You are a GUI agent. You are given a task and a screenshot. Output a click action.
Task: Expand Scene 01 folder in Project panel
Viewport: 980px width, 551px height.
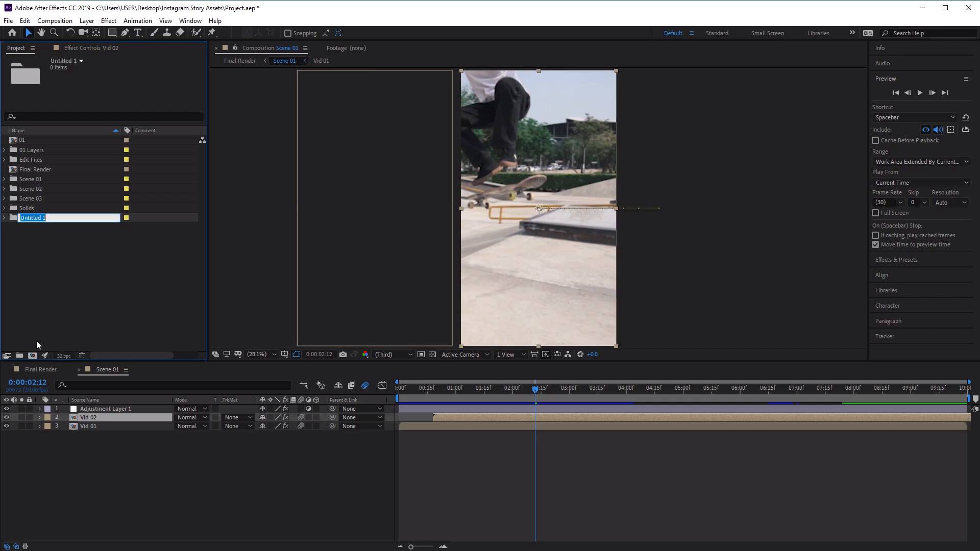(x=5, y=179)
